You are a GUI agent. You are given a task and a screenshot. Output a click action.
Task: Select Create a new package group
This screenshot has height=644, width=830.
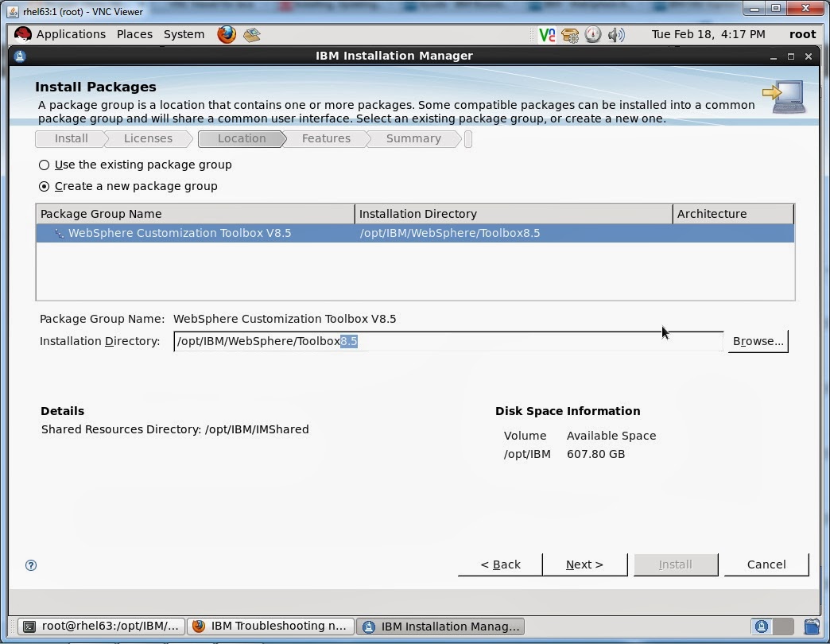[45, 186]
